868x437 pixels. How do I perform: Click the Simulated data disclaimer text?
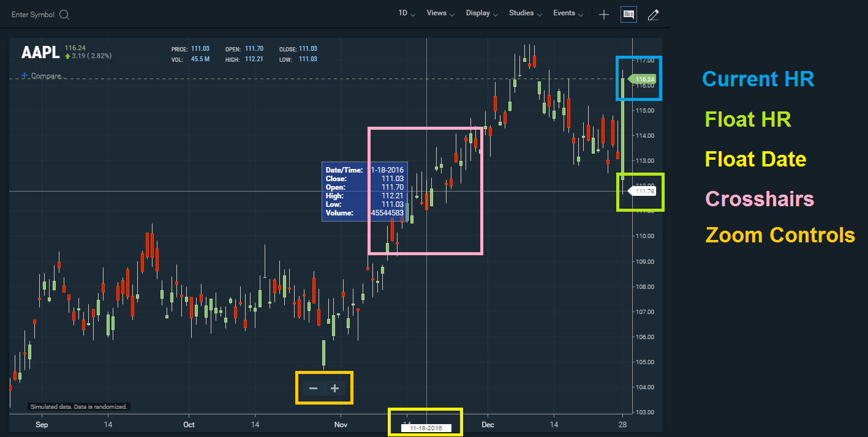coord(78,406)
